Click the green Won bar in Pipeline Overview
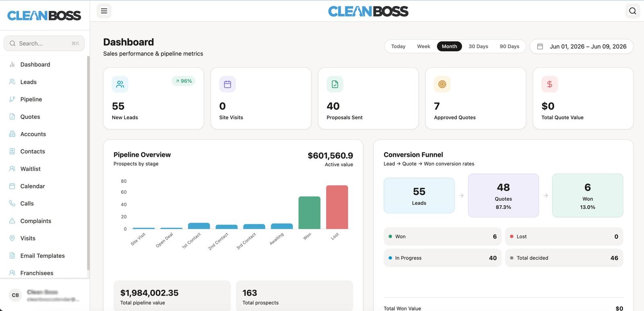The image size is (644, 311). [x=309, y=213]
